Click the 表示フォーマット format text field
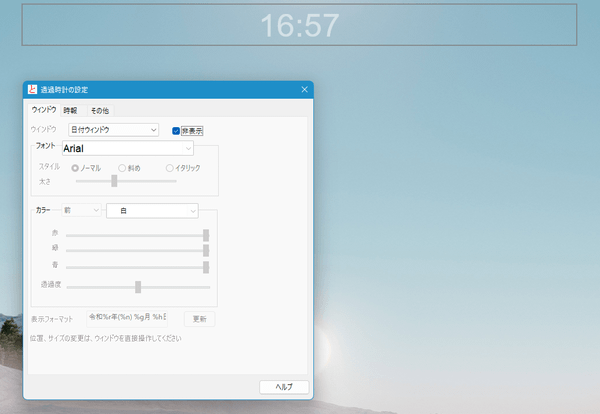The height and width of the screenshot is (414, 600). pyautogui.click(x=130, y=318)
